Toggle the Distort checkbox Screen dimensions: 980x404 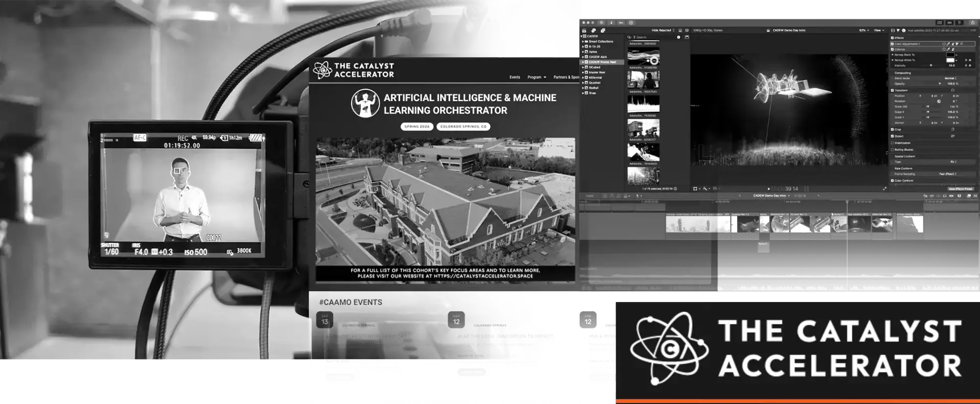point(892,136)
